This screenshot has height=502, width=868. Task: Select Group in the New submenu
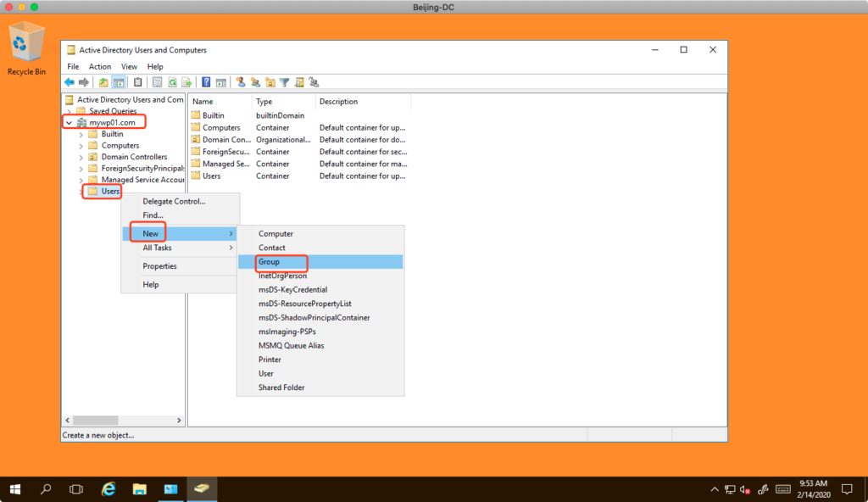pyautogui.click(x=270, y=262)
